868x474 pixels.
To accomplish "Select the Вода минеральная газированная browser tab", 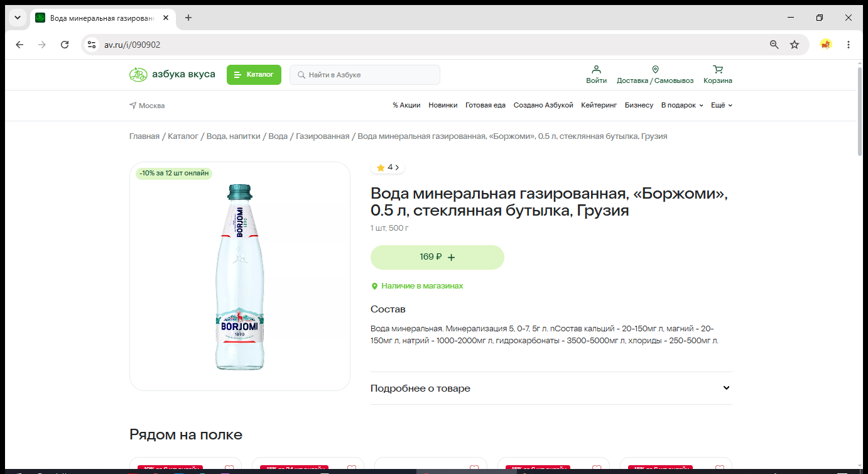I will tap(102, 18).
